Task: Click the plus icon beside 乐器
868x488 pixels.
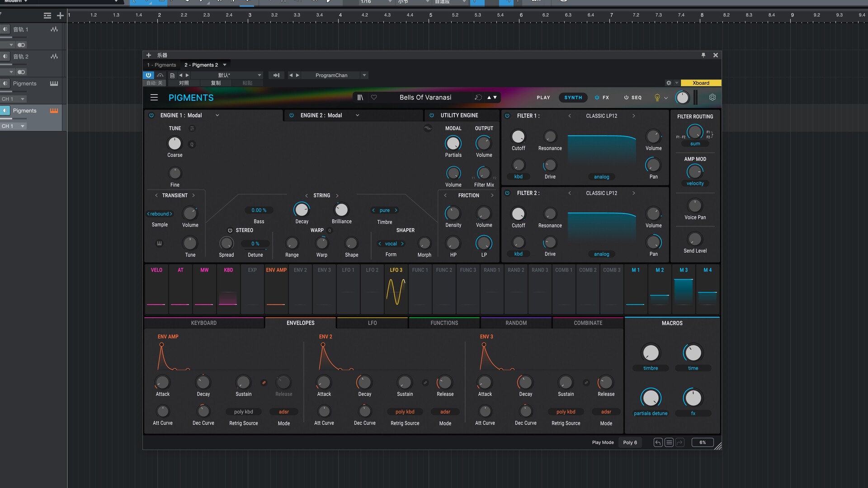Action: pos(148,55)
